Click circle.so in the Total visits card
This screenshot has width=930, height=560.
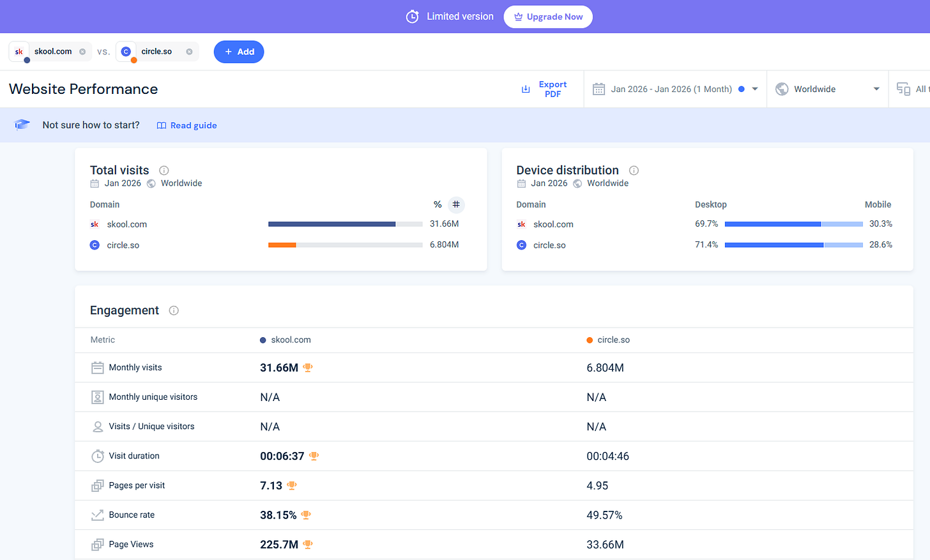click(x=123, y=245)
